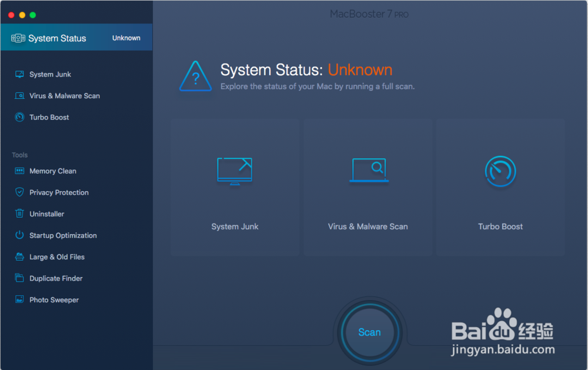
Task: Click the large Turbo Boost speedometer icon
Action: (x=500, y=171)
